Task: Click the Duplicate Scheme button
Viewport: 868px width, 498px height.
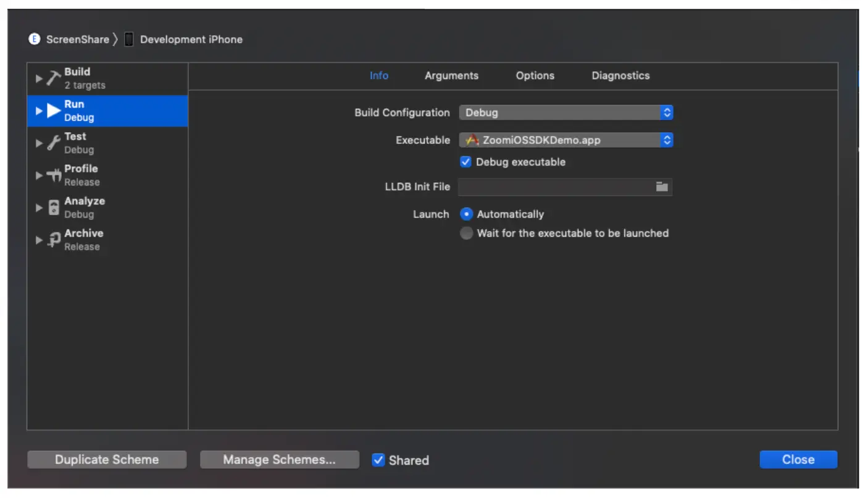Action: (106, 460)
